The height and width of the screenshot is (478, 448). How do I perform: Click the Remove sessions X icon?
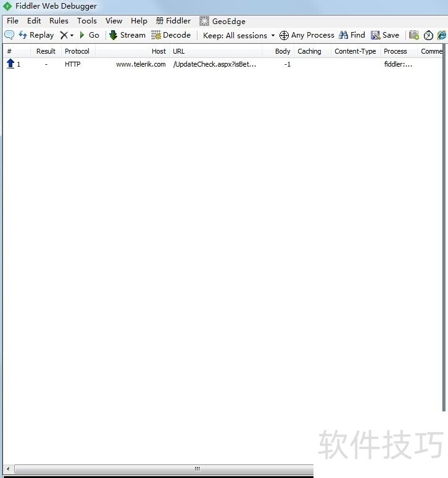[64, 35]
